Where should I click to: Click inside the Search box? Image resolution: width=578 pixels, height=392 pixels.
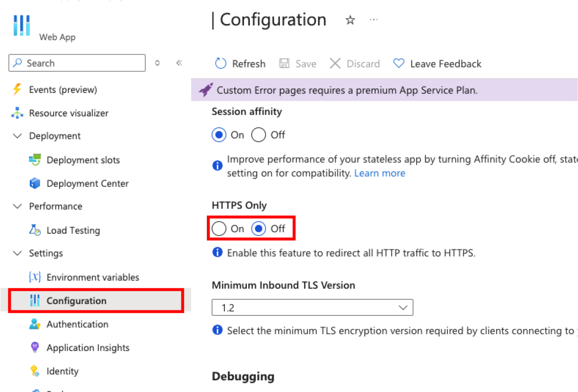77,63
